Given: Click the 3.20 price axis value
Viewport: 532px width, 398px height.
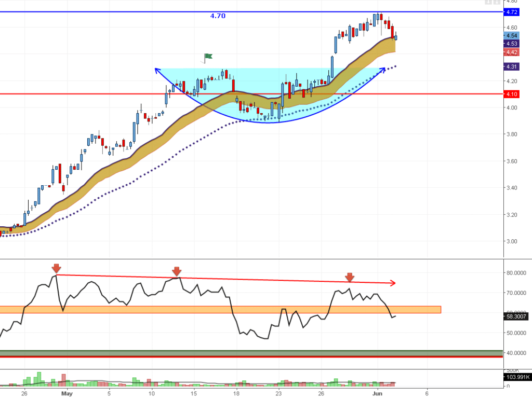Looking at the screenshot, I should [512, 215].
